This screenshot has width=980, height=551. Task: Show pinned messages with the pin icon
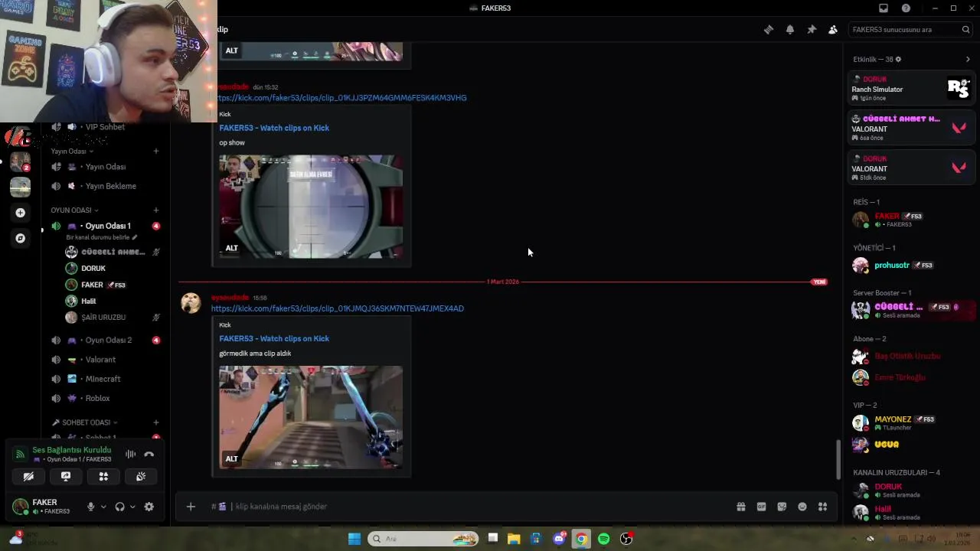(812, 30)
